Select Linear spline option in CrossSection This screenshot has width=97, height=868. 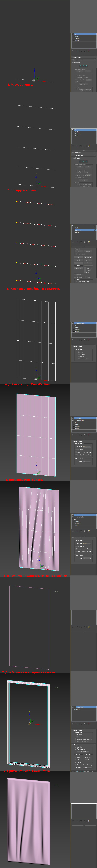(x=79, y=352)
